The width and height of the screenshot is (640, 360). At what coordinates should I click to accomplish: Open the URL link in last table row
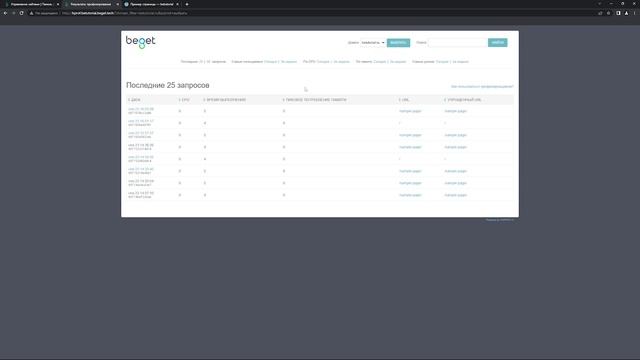410,195
